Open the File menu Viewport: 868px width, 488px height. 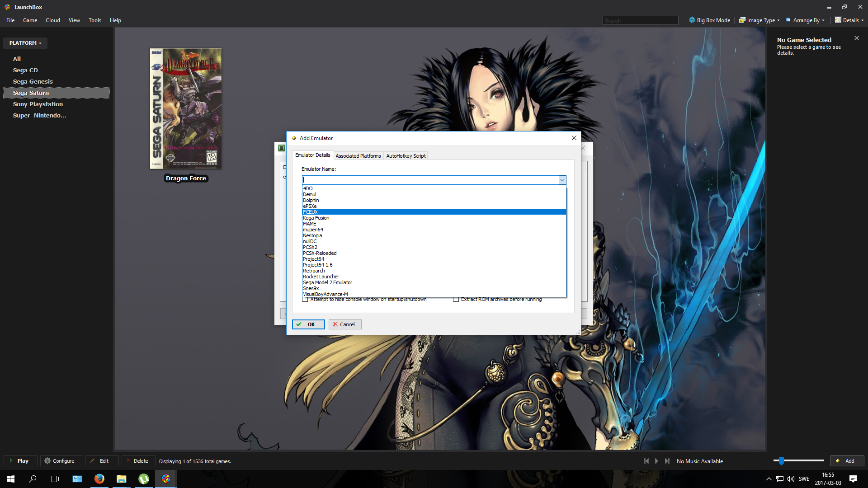[10, 20]
